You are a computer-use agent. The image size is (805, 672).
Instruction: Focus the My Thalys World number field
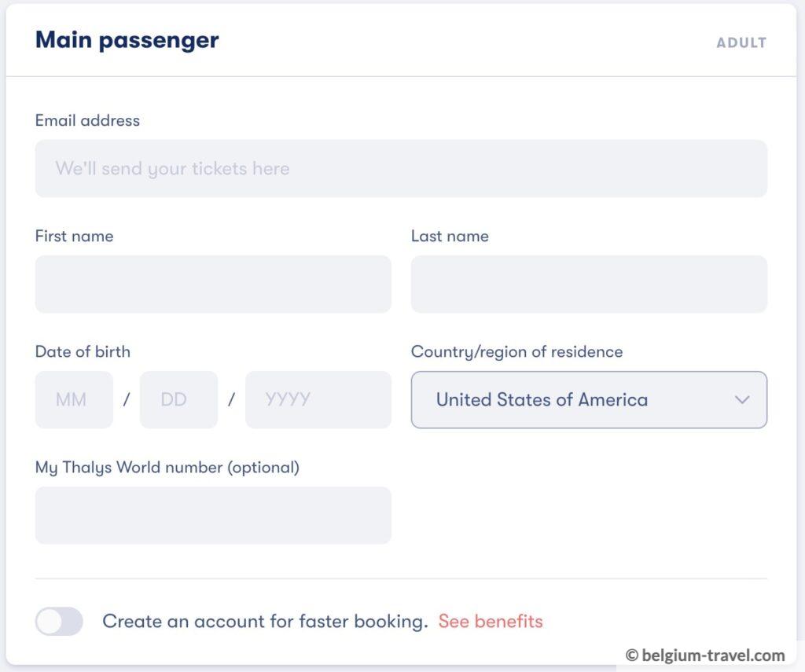click(x=213, y=515)
